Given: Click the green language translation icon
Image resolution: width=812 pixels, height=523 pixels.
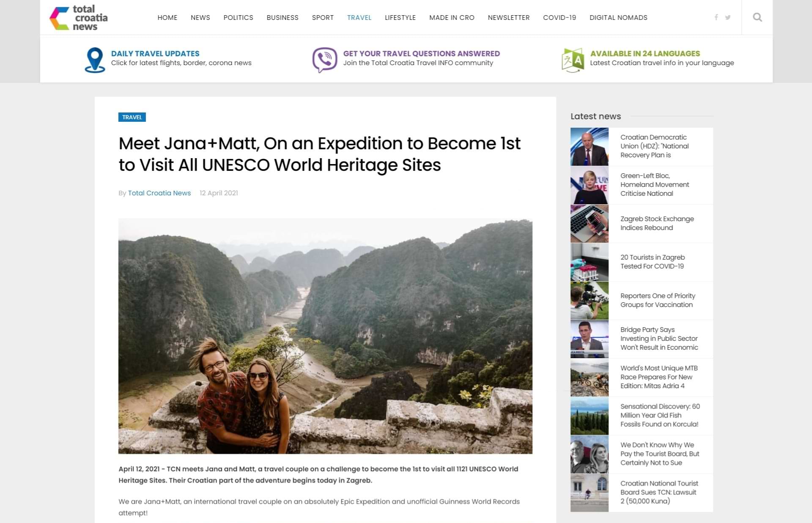Looking at the screenshot, I should tap(573, 60).
